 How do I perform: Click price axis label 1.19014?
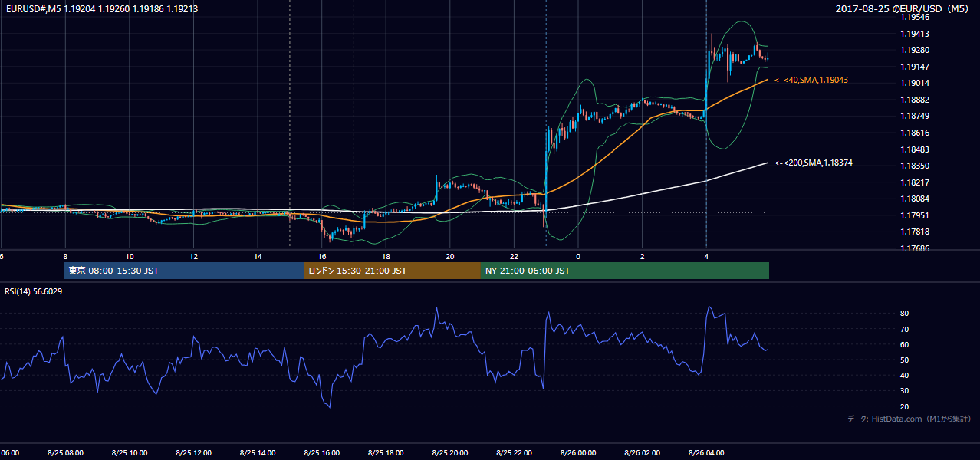914,83
